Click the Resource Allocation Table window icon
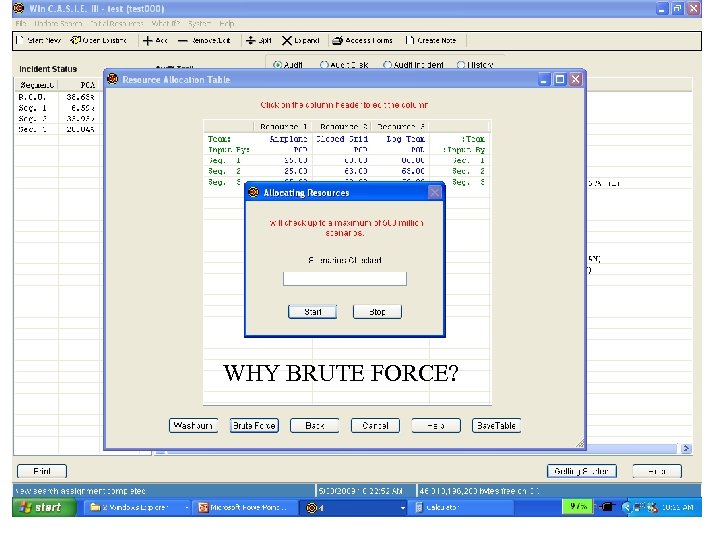The width and height of the screenshot is (720, 540). coord(112,79)
